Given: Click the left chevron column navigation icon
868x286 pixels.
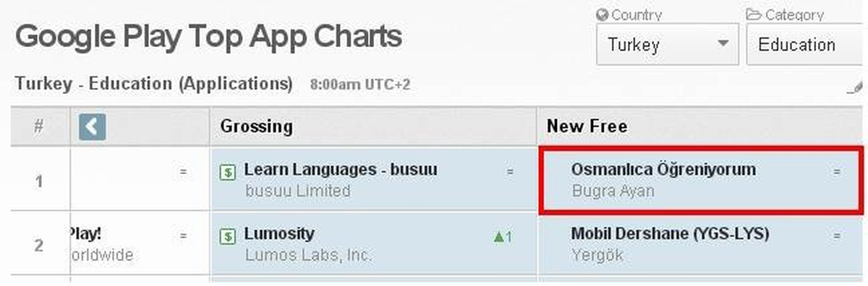Looking at the screenshot, I should [93, 128].
